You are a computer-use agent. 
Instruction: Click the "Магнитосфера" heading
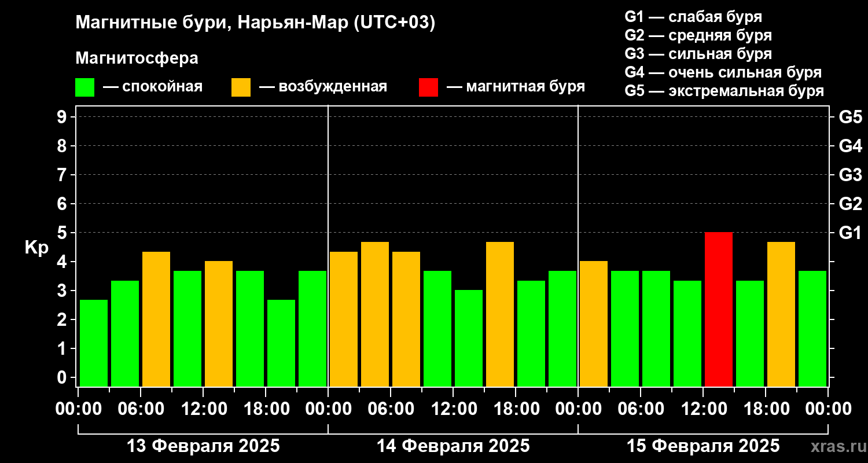[137, 58]
